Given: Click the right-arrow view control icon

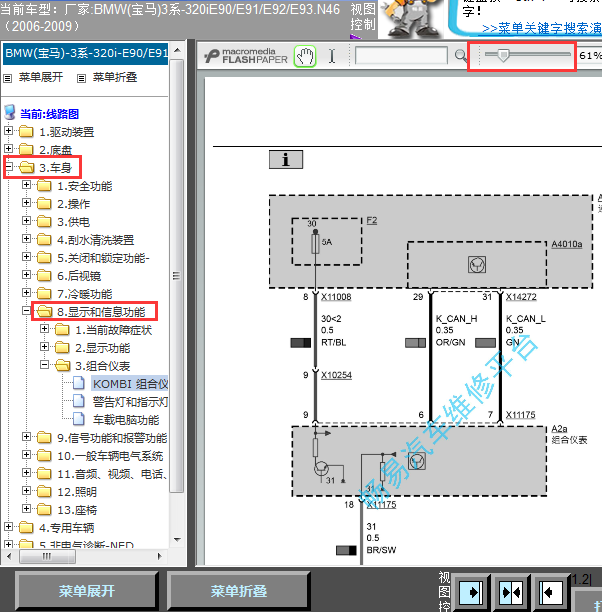Looking at the screenshot, I should coord(471,592).
